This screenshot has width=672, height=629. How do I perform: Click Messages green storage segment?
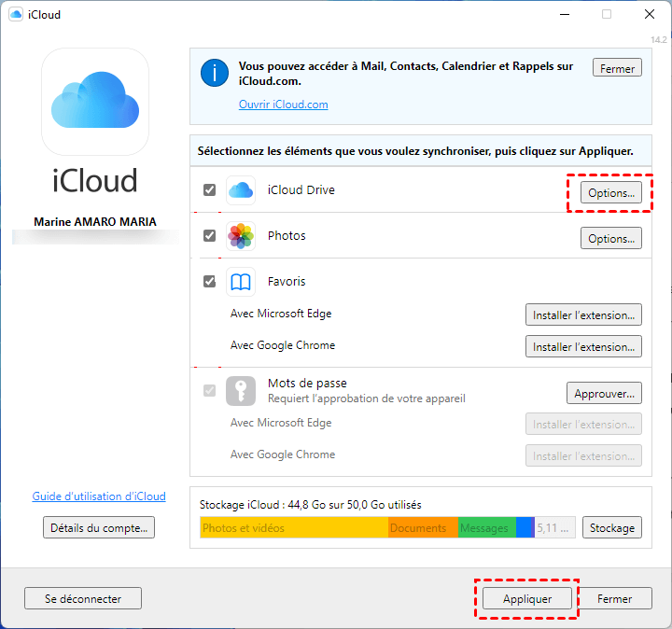click(x=487, y=527)
